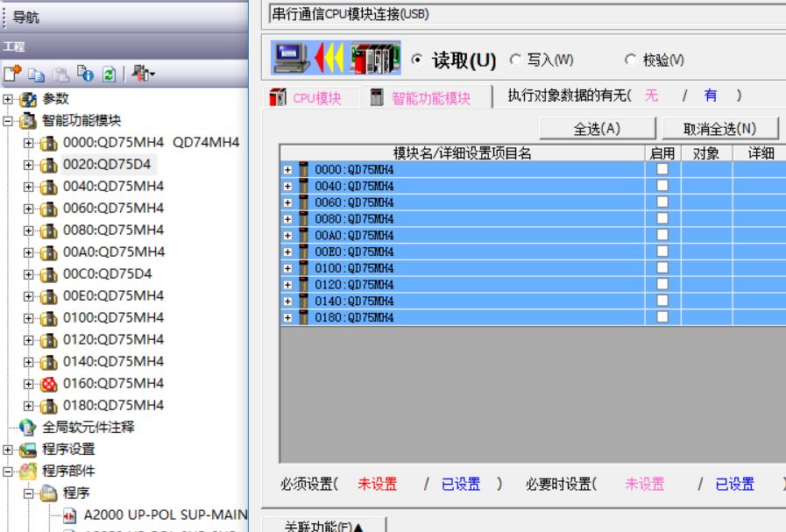Click the A2000 UP-POL SUP-MAIN program icon
Image resolution: width=786 pixels, height=532 pixels.
pyautogui.click(x=70, y=514)
